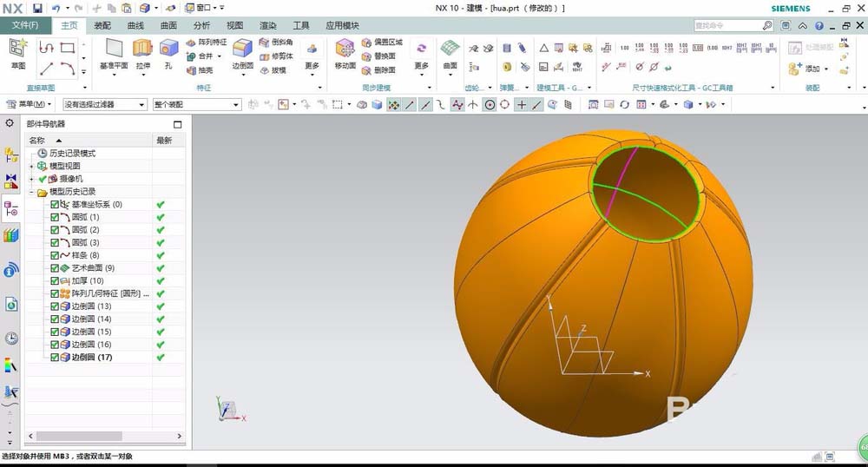This screenshot has width=868, height=467.
Task: Open the 孔 hole feature tool
Action: pyautogui.click(x=168, y=54)
